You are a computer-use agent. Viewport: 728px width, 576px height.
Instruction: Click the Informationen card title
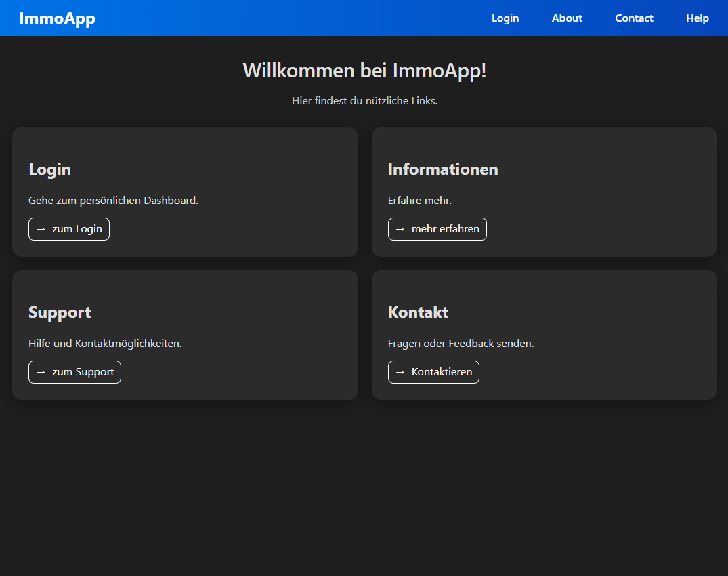(443, 169)
